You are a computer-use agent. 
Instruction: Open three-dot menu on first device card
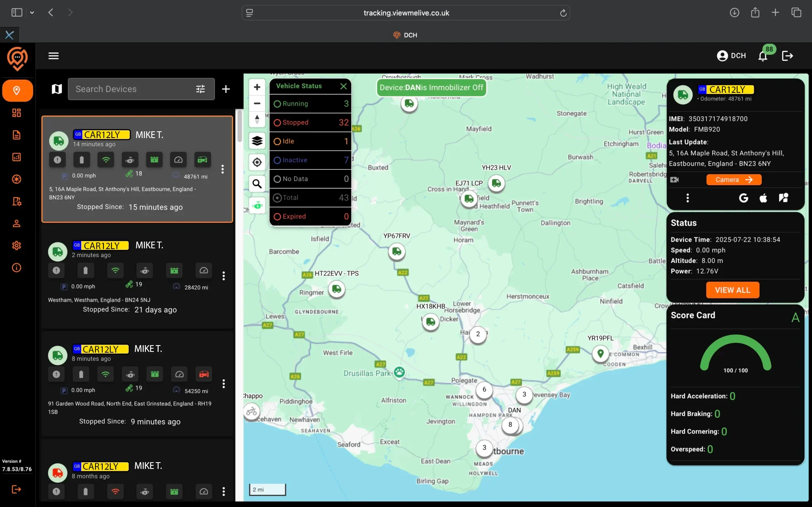222,169
